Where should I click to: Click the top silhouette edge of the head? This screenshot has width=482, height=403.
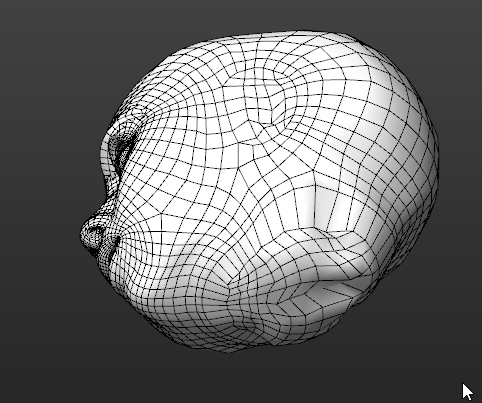(x=283, y=33)
